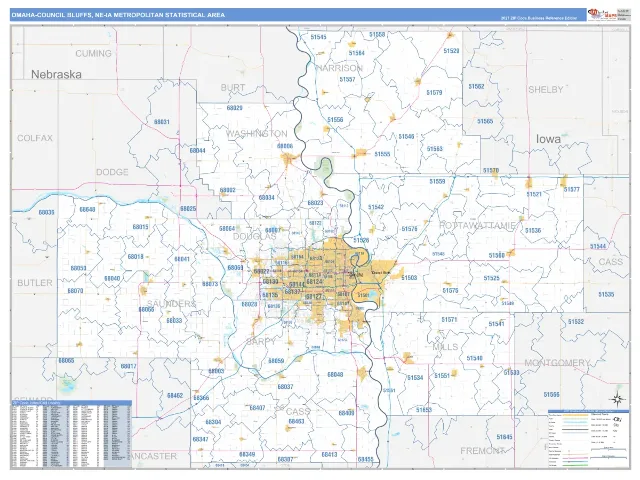This screenshot has width=640, height=480.
Task: Select ZIP code 51559
Action: click(x=437, y=182)
